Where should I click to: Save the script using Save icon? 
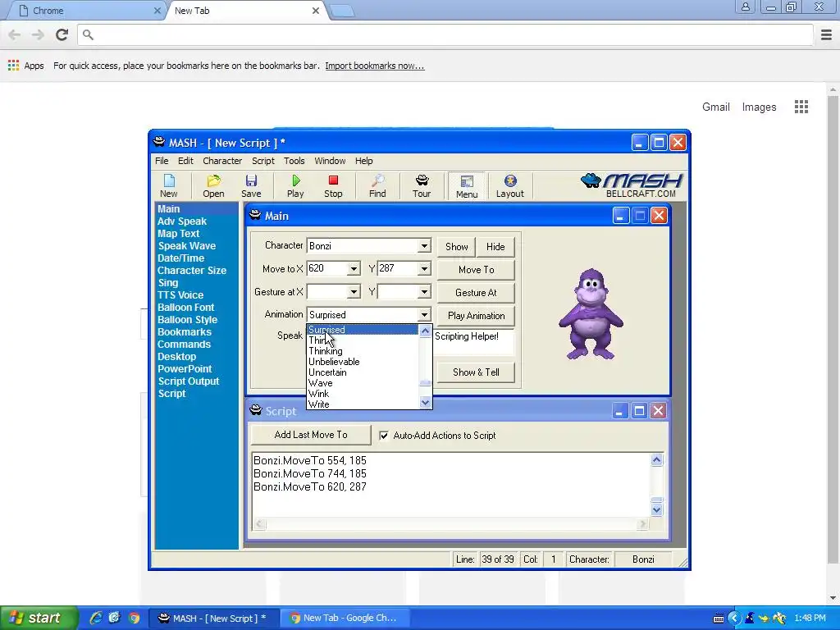pos(251,186)
